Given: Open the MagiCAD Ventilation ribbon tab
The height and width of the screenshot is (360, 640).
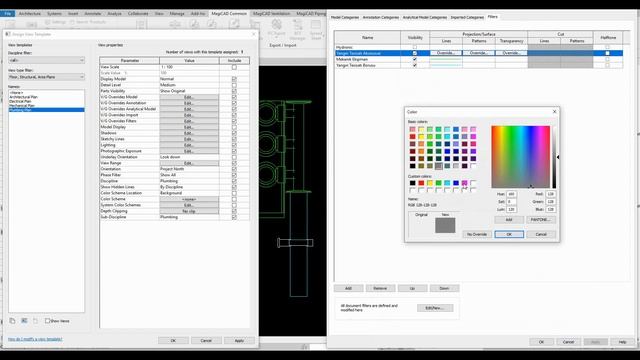Looking at the screenshot, I should tap(271, 13).
